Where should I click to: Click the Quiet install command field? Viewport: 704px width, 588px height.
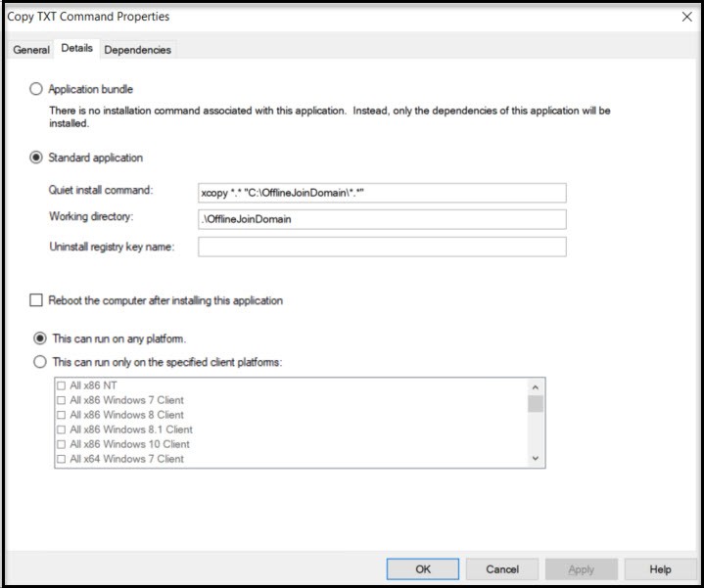click(x=382, y=193)
